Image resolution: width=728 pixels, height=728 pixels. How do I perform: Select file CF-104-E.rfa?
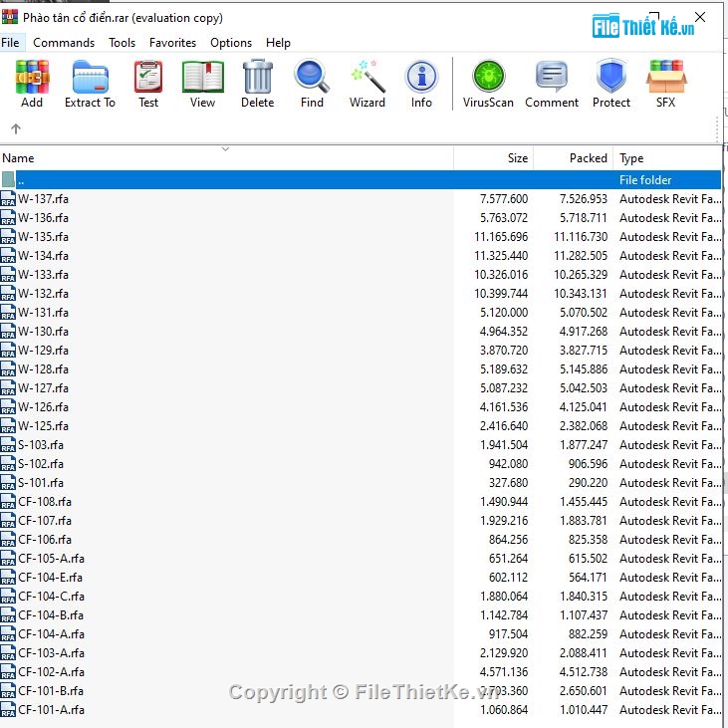click(361, 577)
